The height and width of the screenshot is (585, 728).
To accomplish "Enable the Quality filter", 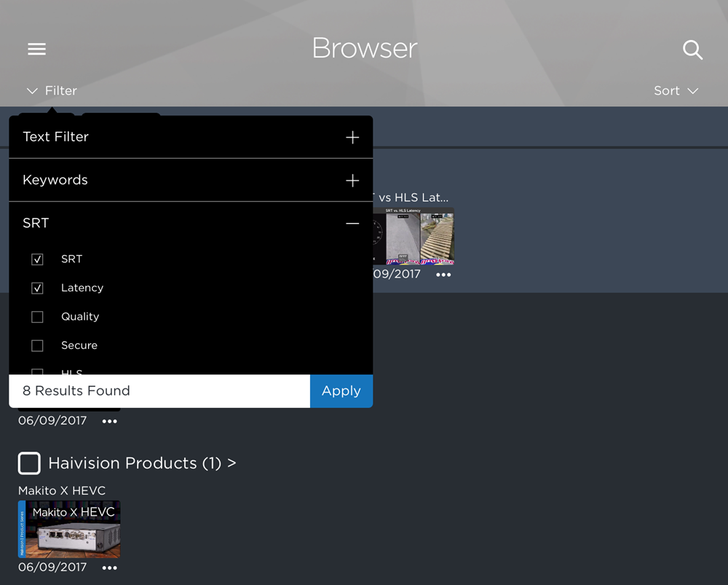I will click(x=37, y=317).
